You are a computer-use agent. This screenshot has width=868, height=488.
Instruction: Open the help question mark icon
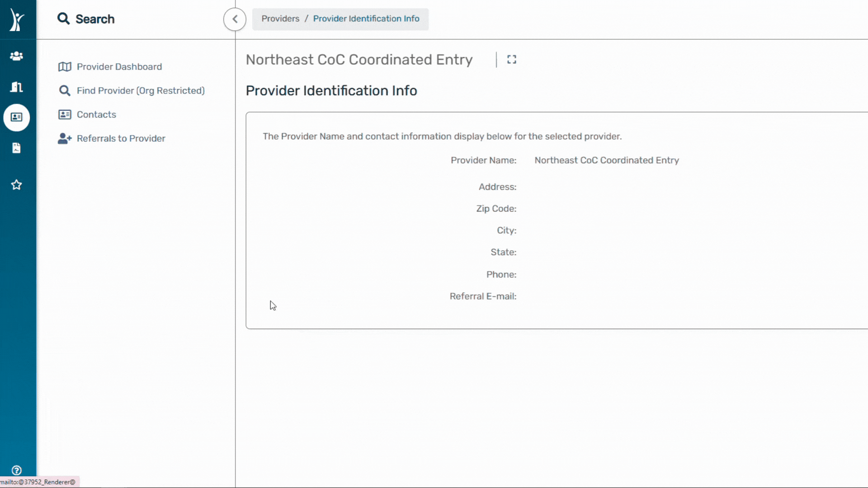pos(17,470)
